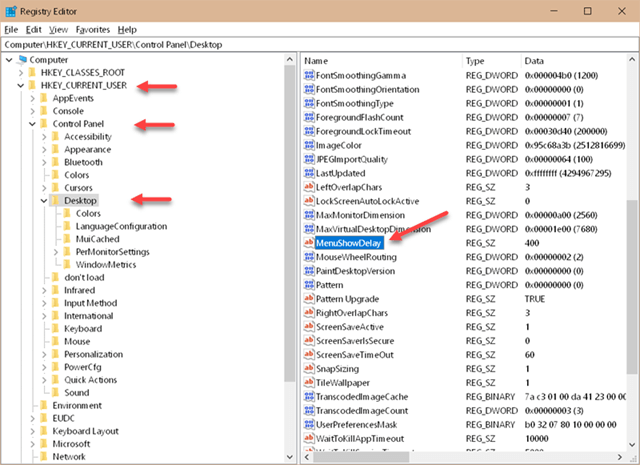Click tree pane scrollbar down arrow
Image resolution: width=640 pixels, height=465 pixels.
289,456
